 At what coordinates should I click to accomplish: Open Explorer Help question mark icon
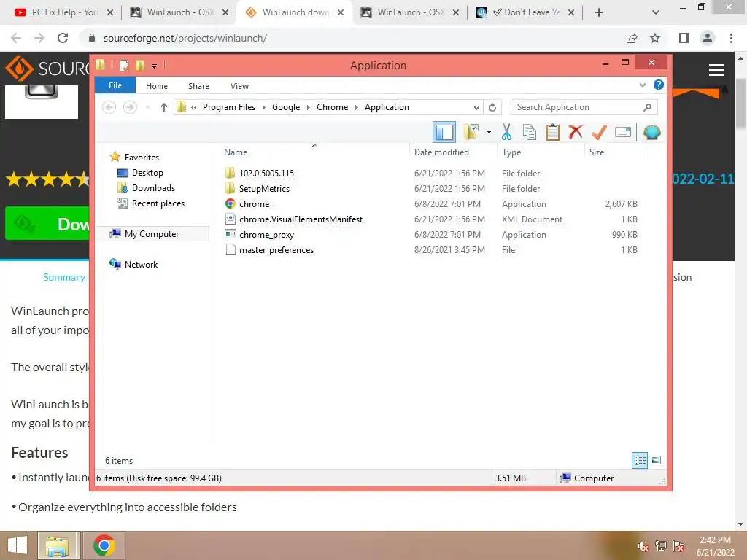[659, 85]
